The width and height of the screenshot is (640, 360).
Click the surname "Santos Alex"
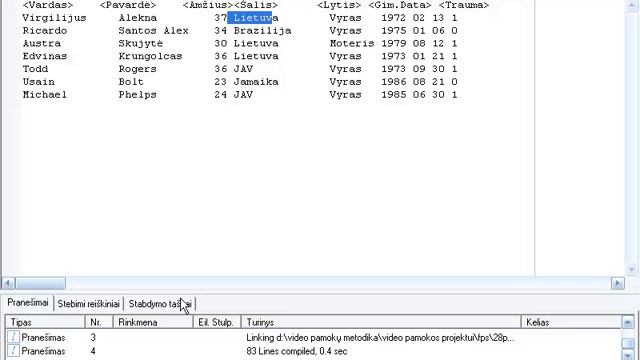click(x=153, y=31)
